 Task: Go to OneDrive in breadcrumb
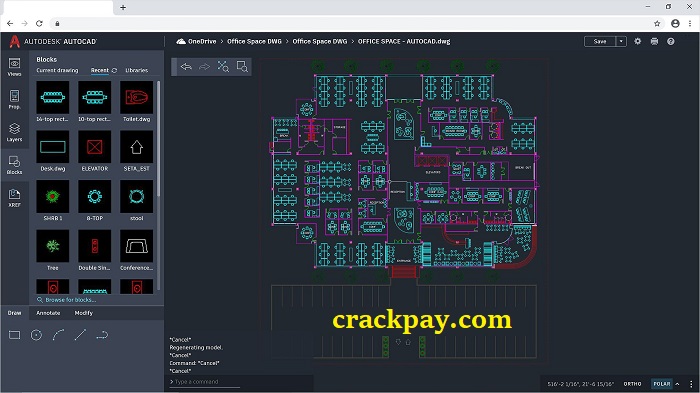coord(202,41)
